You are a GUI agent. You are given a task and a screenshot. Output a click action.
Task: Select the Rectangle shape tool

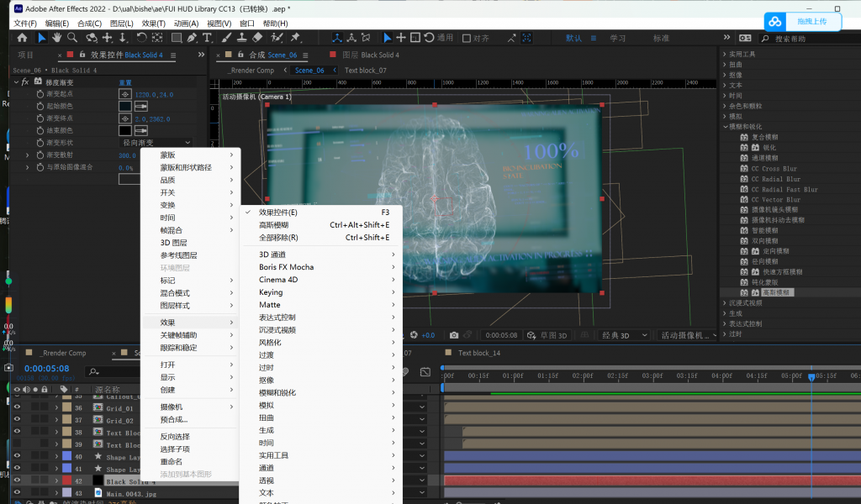pyautogui.click(x=177, y=38)
